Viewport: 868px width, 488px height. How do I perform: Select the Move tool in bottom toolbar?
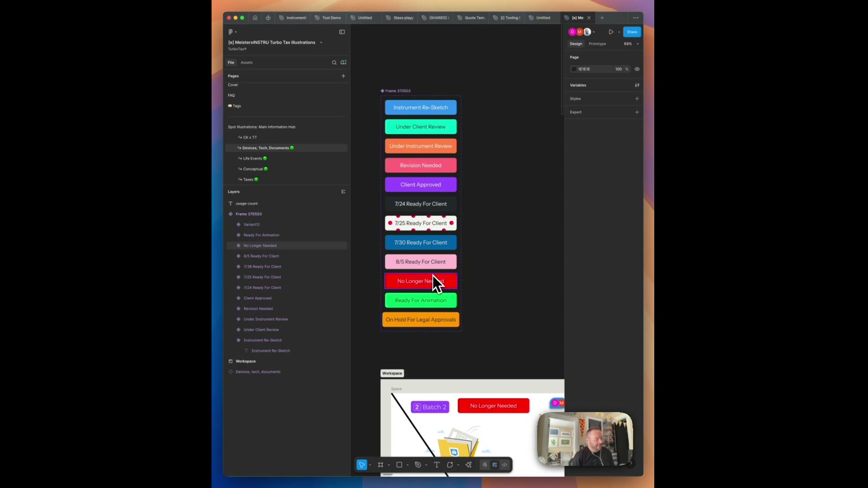[362, 465]
